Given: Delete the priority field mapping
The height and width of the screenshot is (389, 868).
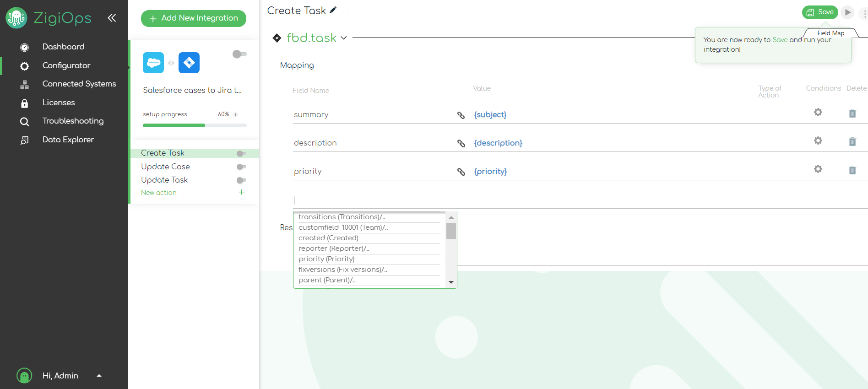Looking at the screenshot, I should [852, 170].
